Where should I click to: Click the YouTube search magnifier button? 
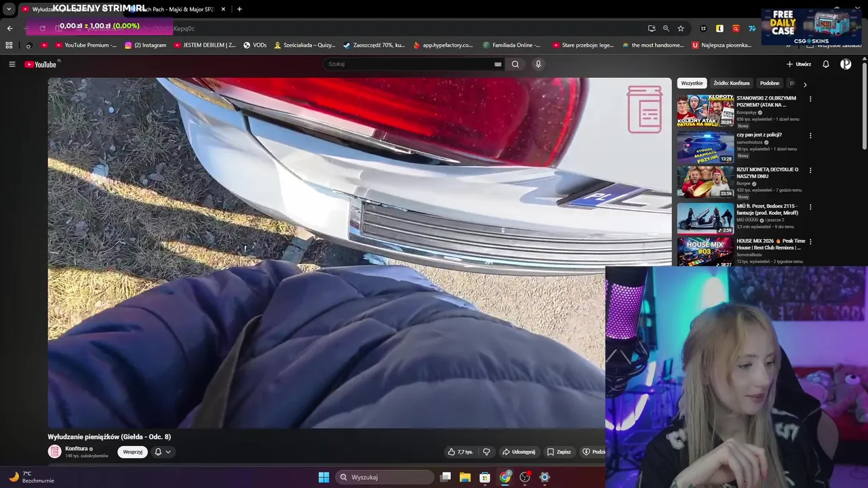tap(515, 64)
